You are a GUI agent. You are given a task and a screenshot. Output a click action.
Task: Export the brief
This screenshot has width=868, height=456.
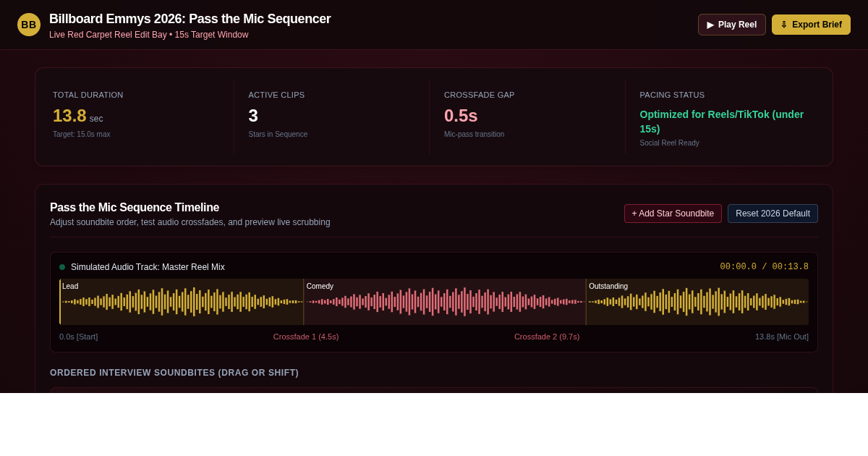click(x=811, y=25)
